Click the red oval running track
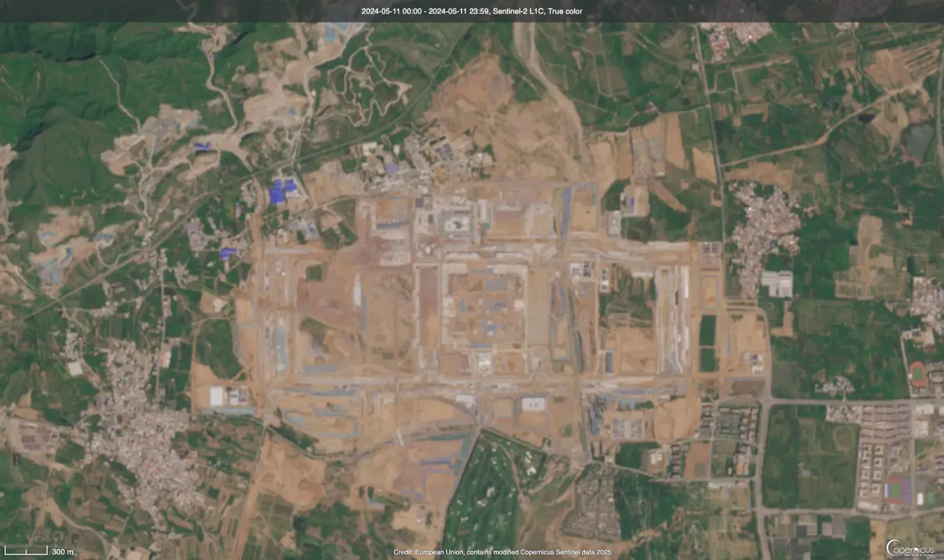The width and height of the screenshot is (944, 560). pyautogui.click(x=917, y=373)
